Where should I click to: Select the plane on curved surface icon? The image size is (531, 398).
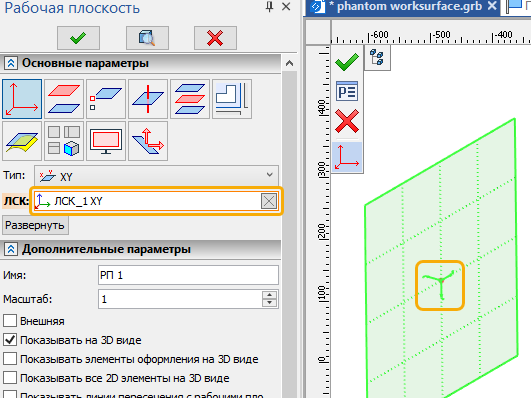(22, 141)
